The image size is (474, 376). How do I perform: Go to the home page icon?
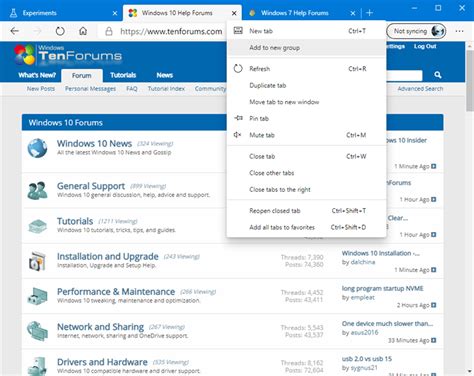[83, 31]
